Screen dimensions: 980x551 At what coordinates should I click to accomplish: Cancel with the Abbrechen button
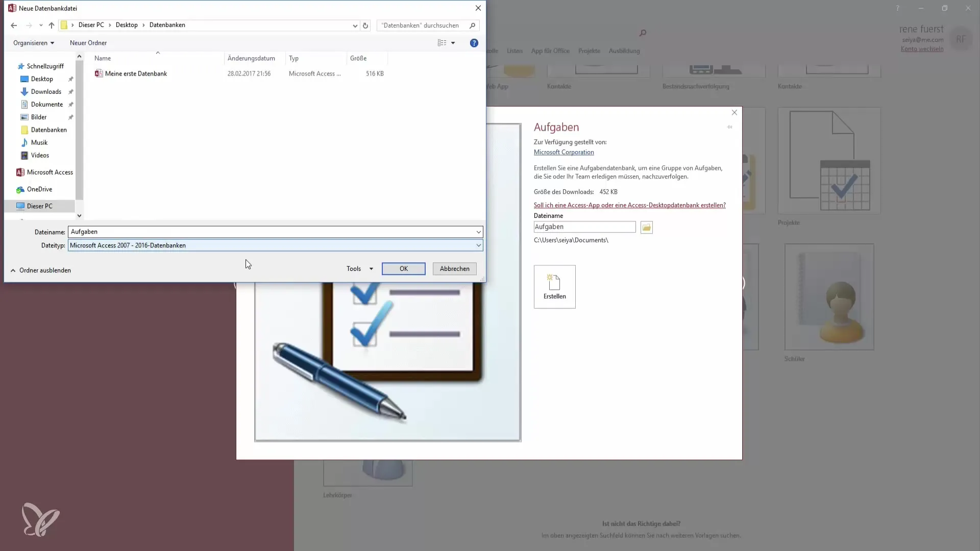pos(454,269)
